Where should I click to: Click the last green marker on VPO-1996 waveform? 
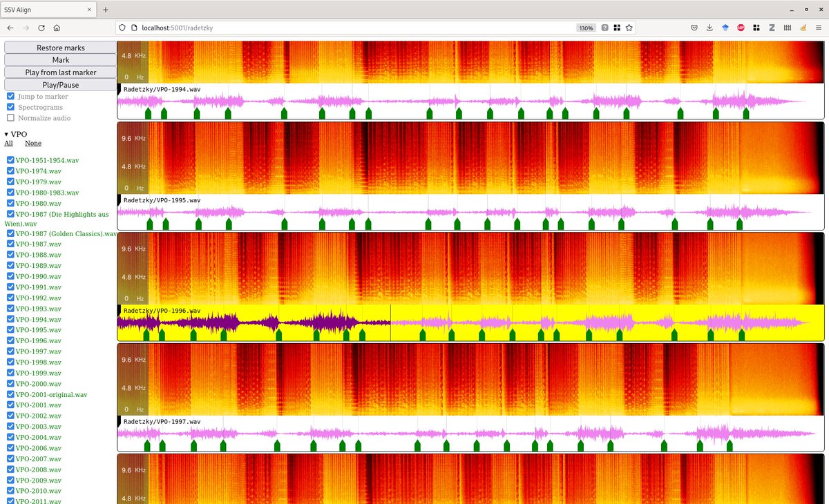pyautogui.click(x=741, y=334)
